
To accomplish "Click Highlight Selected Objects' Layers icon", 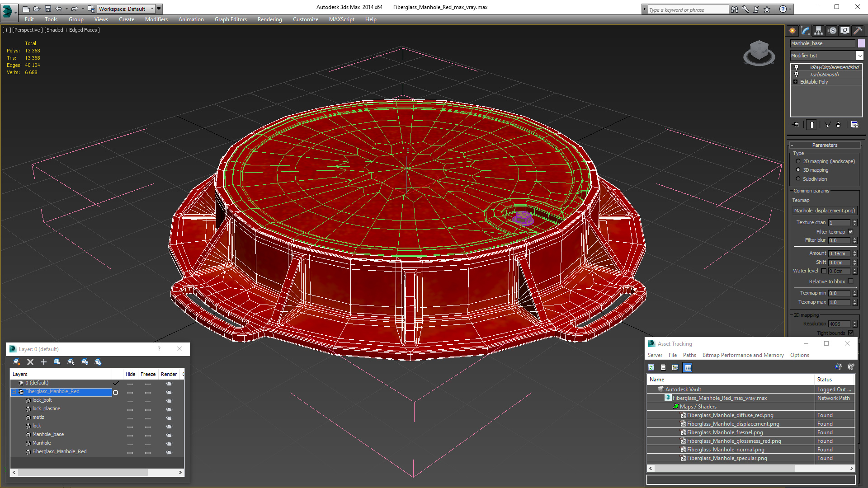I will pos(71,362).
